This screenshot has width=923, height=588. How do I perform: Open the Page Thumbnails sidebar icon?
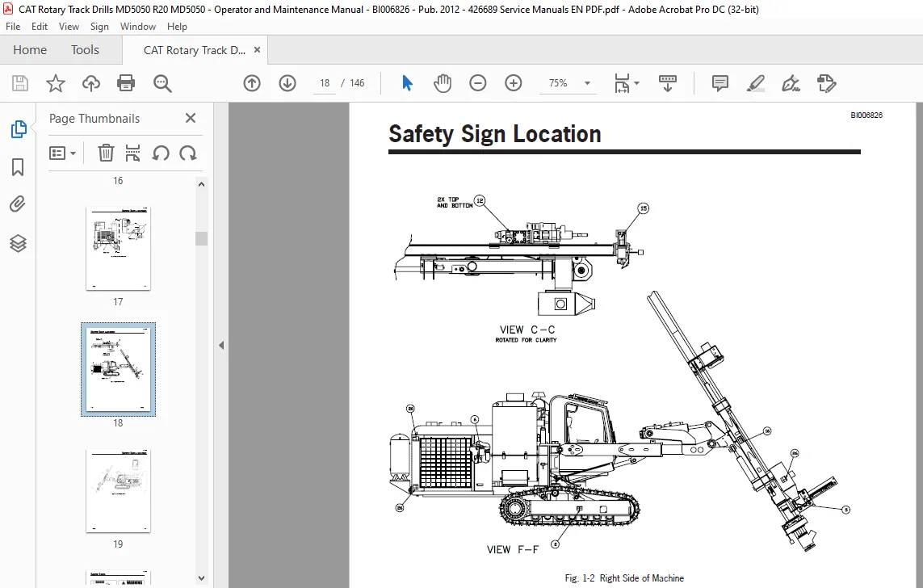point(19,129)
